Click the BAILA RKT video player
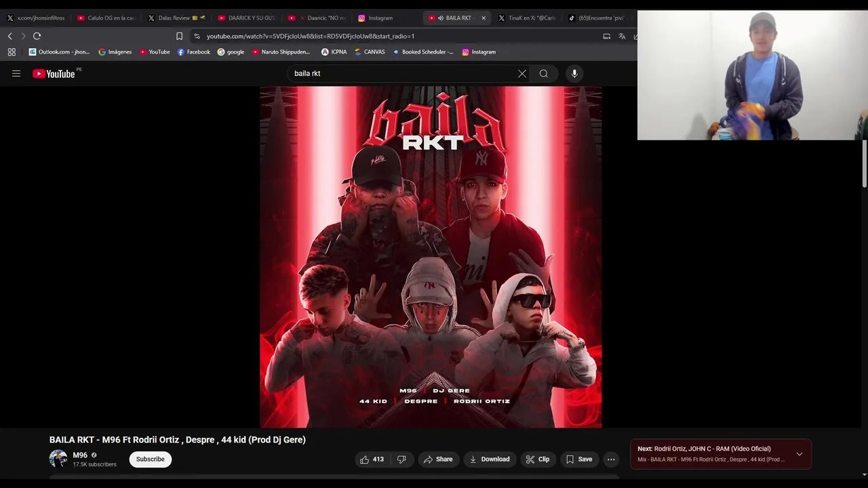This screenshot has height=488, width=868. (x=431, y=257)
